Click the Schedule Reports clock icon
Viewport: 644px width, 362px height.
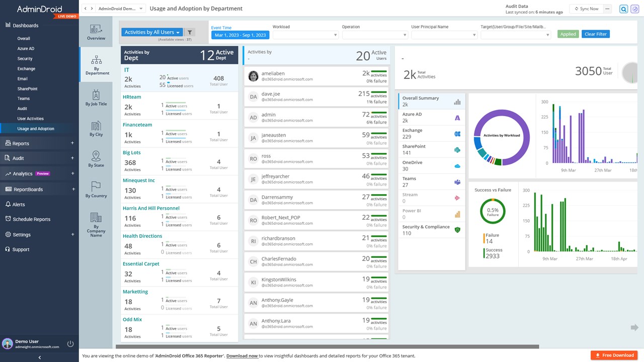point(8,219)
